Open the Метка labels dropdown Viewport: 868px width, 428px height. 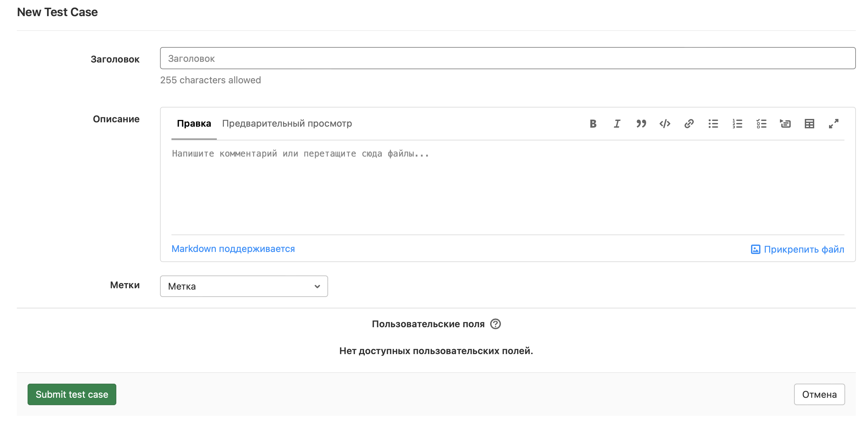tap(244, 286)
